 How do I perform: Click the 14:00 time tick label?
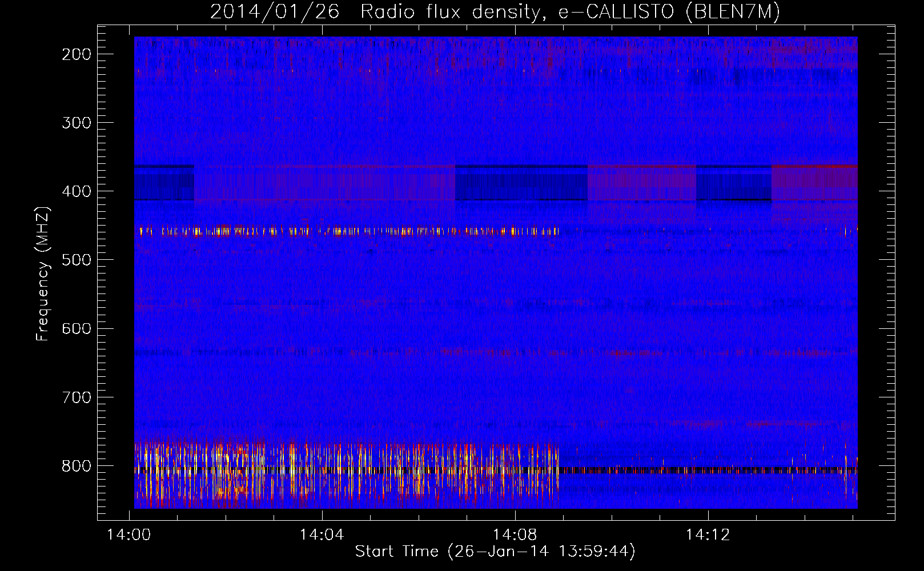[x=129, y=535]
